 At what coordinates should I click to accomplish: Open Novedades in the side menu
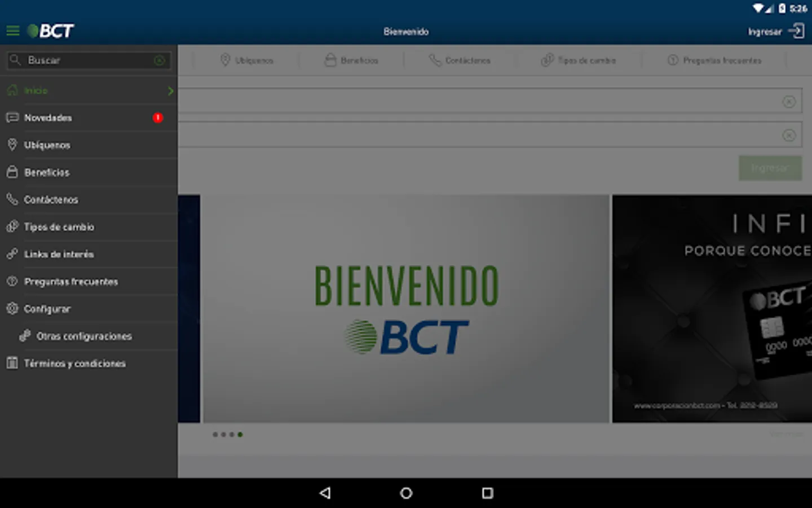point(89,118)
